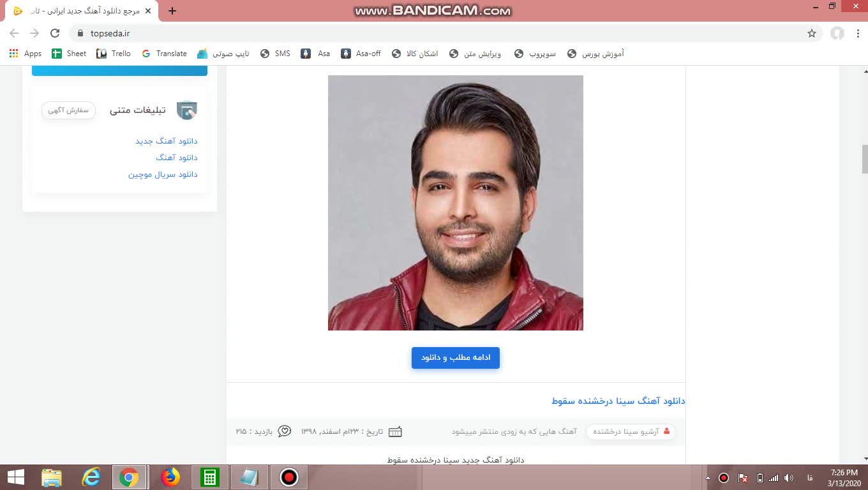Screen dimensions: 868x490
Task: Show hidden system tray icons
Action: pos(708,478)
